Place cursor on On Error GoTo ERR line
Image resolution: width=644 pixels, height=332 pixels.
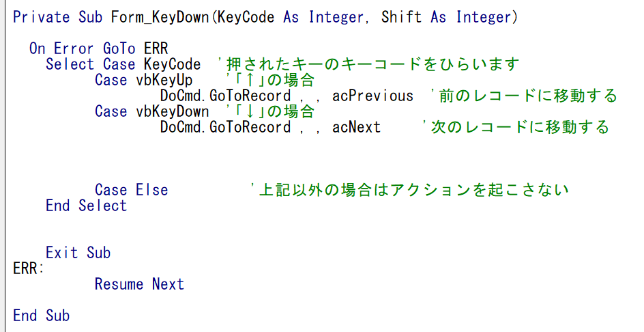tap(98, 49)
